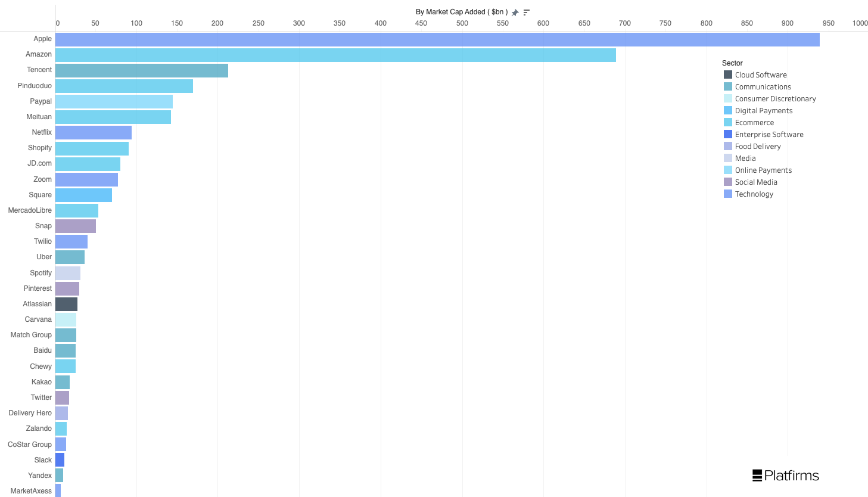Select the Meituan bar
Image resolution: width=868 pixels, height=497 pixels.
[113, 117]
